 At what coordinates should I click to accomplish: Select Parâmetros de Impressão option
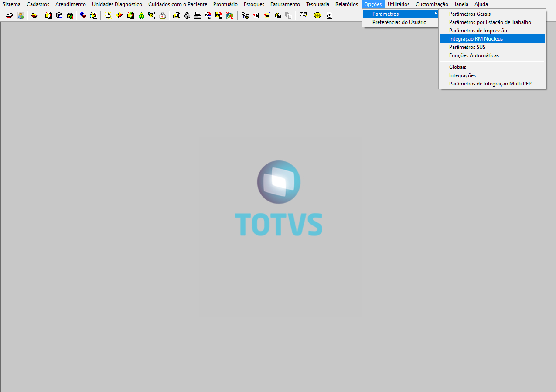492,31
